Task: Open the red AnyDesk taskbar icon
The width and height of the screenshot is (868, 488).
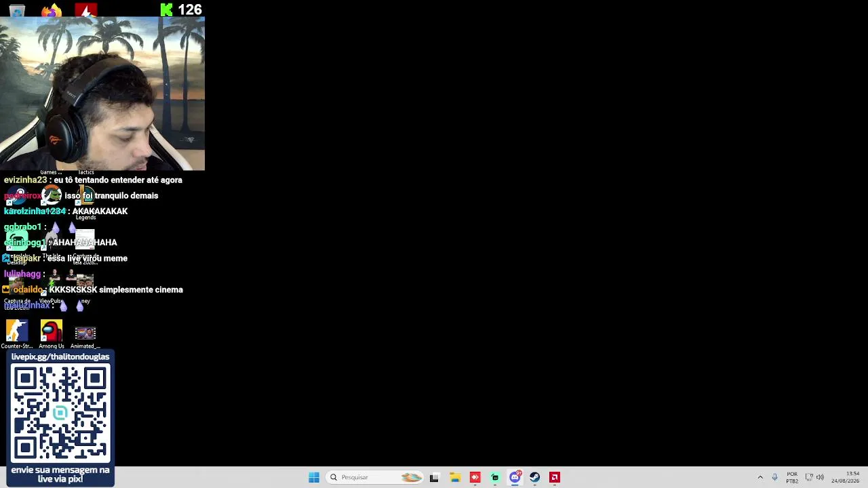Action: click(x=475, y=477)
